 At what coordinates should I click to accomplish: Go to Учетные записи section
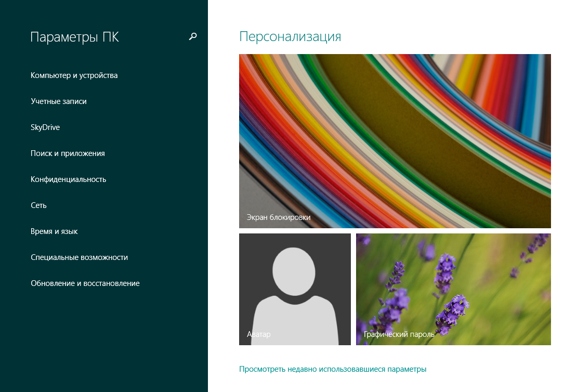(x=59, y=101)
